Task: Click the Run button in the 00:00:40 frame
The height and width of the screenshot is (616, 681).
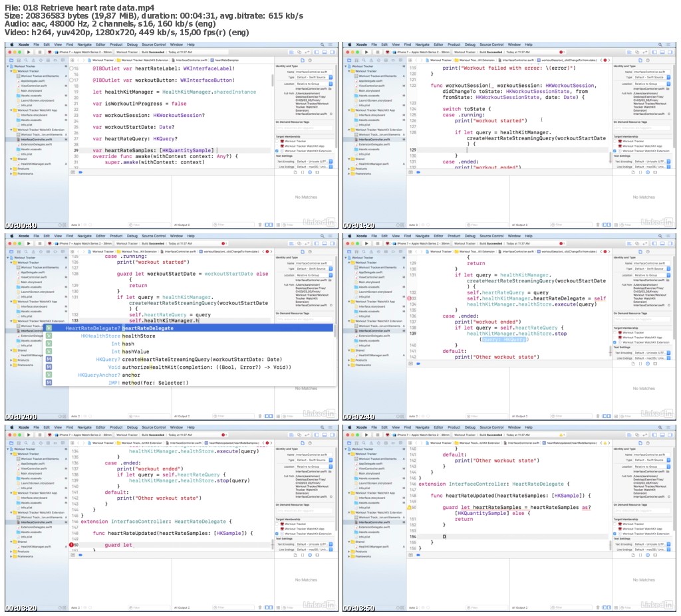Action: pos(29,52)
